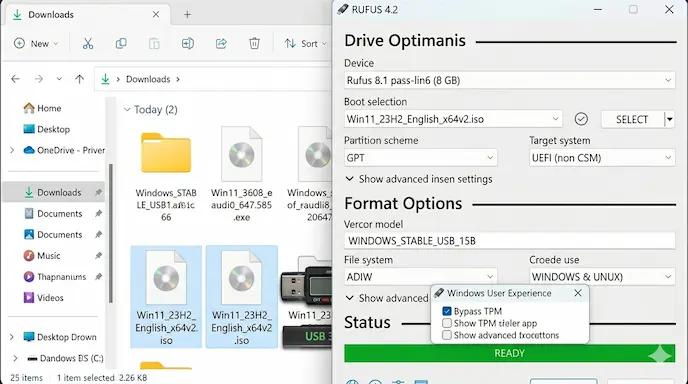Go up one folder level in Explorer

[79, 79]
